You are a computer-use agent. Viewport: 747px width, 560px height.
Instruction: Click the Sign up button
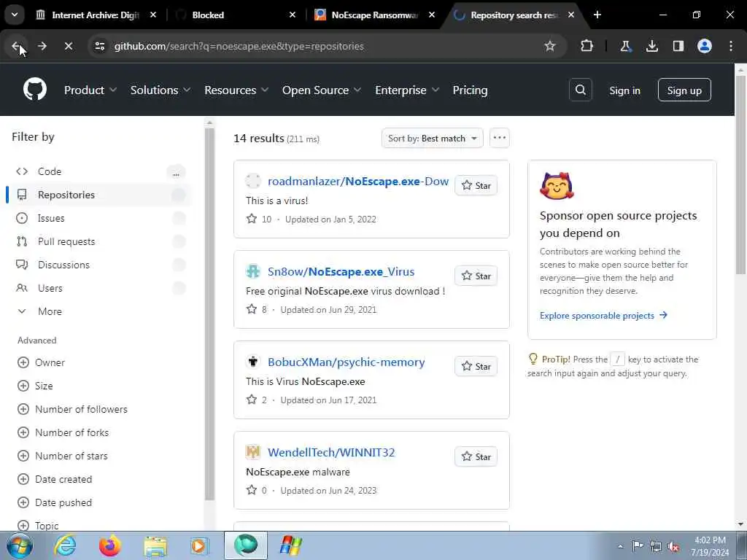tap(684, 90)
